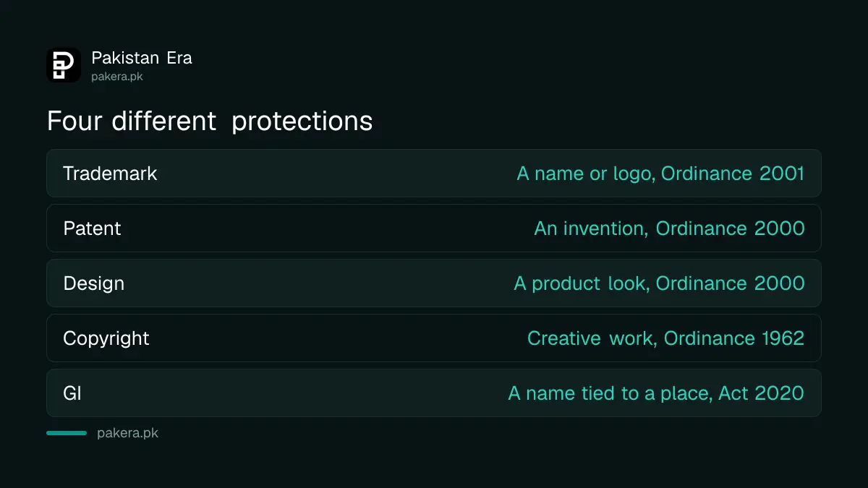Click 'A product look, Ordinance 2000' text
Viewport: 868px width, 488px height.
point(659,283)
